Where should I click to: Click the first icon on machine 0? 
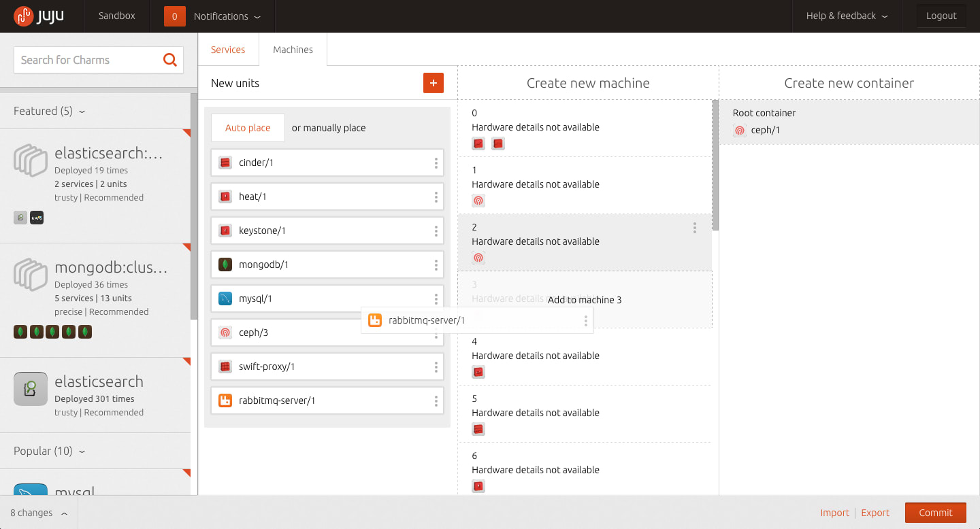coord(478,143)
